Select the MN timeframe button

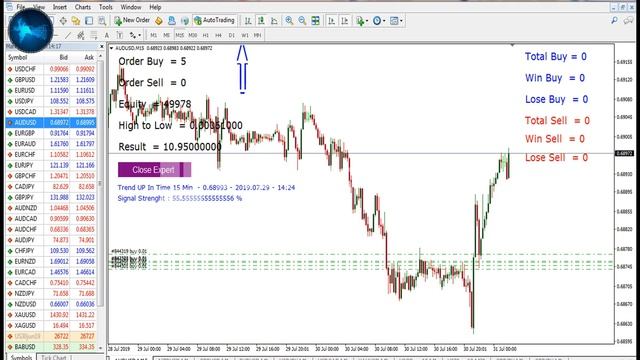pos(258,36)
